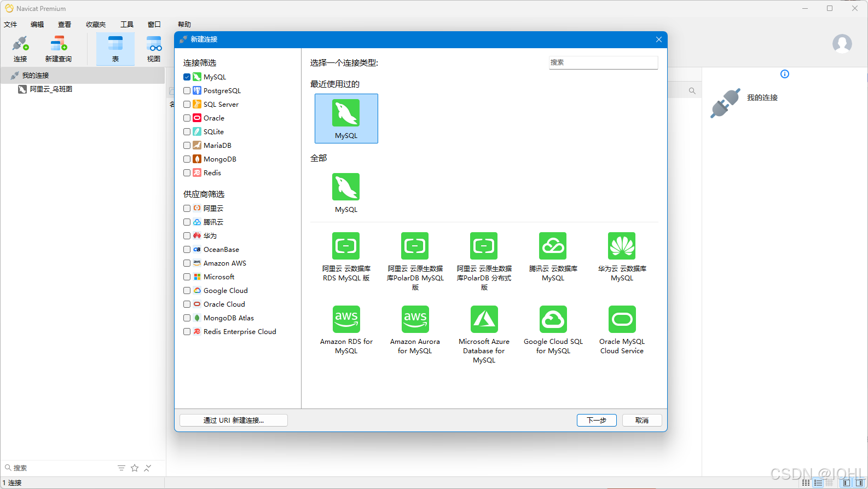Choose Amazon RDS for MySQL

(x=346, y=330)
